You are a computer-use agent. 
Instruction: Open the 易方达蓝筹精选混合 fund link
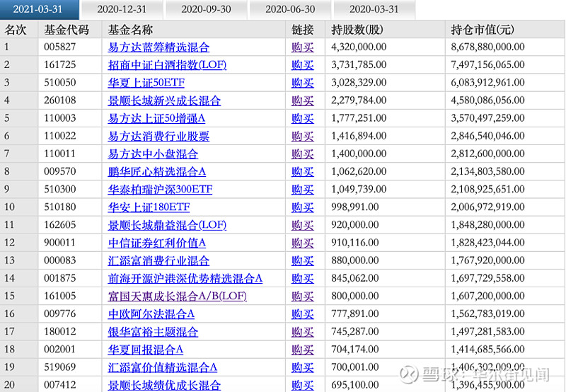coord(158,47)
